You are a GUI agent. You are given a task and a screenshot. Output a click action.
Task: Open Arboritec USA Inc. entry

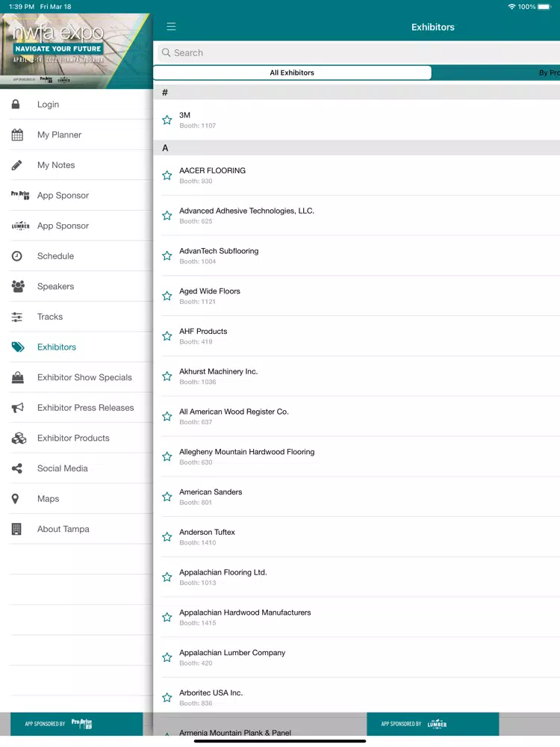tap(357, 698)
